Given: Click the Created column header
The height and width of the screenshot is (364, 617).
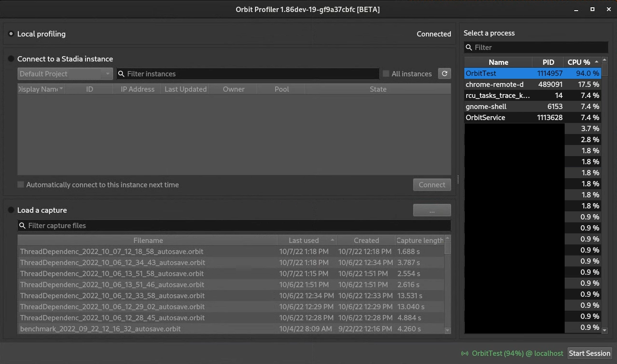Looking at the screenshot, I should coord(366,241).
